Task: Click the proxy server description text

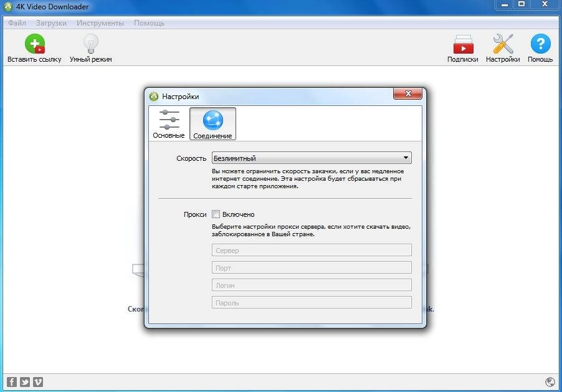Action: point(311,230)
